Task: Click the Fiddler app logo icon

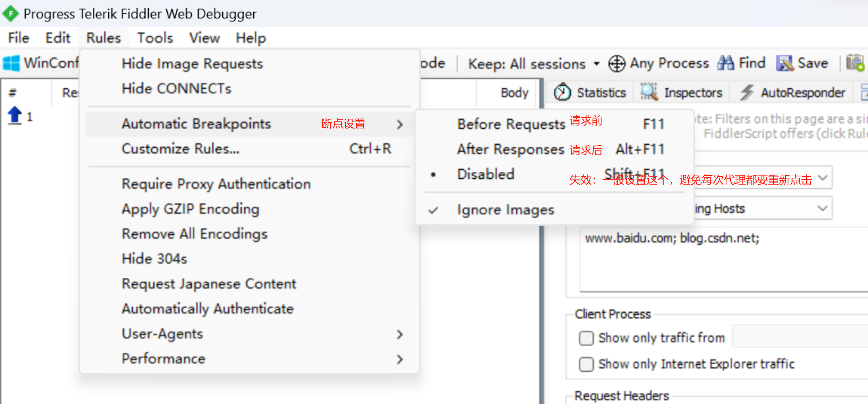Action: pyautogui.click(x=11, y=14)
